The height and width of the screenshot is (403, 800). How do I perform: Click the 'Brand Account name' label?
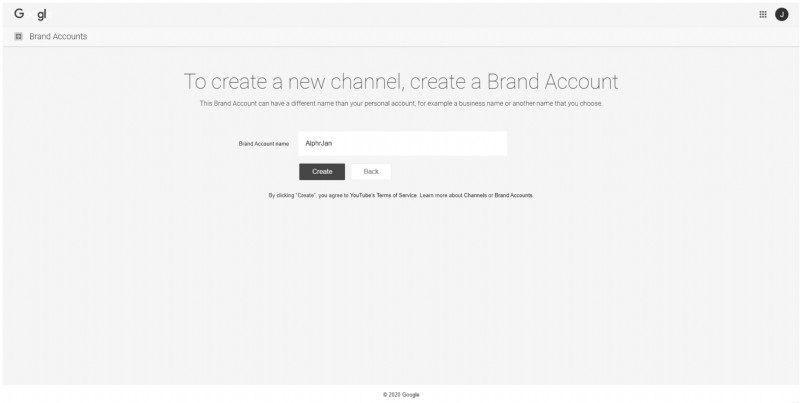point(264,144)
